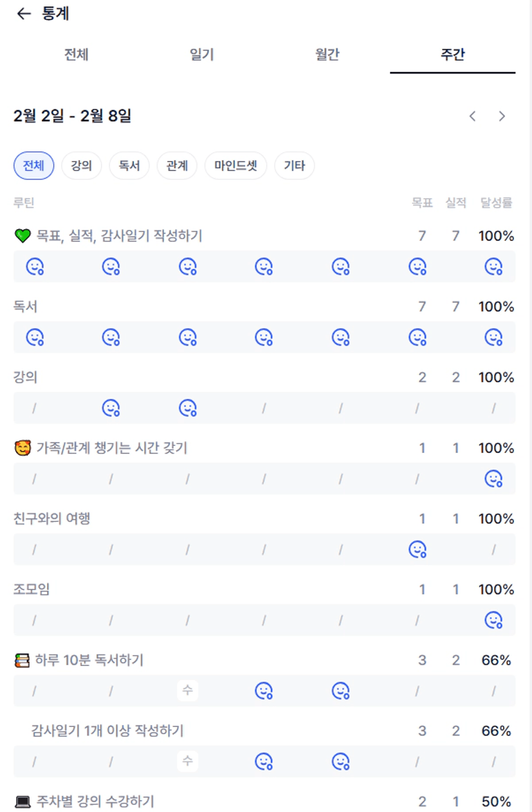Click the smiley face in the 조모임 row

coord(493,620)
